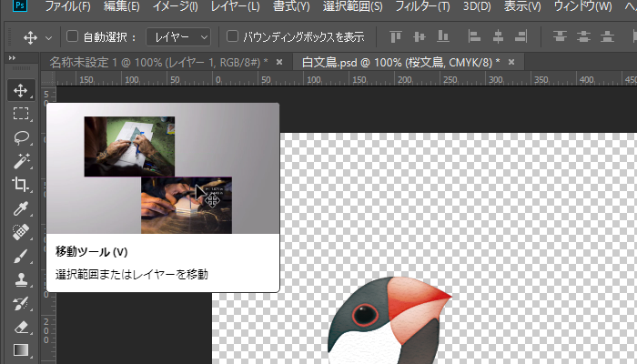Viewport: 637px width, 364px height.
Task: Open the レイヤー auto-select dropdown
Action: coord(178,37)
